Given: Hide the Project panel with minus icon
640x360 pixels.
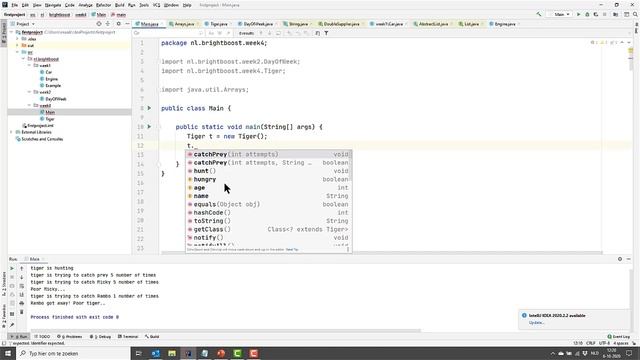Looking at the screenshot, I should pyautogui.click(x=127, y=24).
